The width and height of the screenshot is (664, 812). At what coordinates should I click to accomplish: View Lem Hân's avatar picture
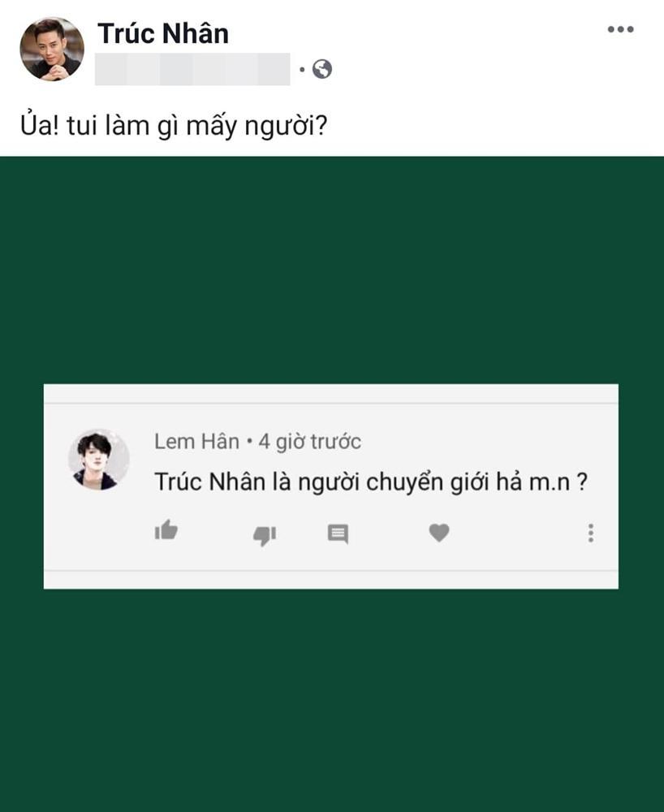pyautogui.click(x=98, y=460)
